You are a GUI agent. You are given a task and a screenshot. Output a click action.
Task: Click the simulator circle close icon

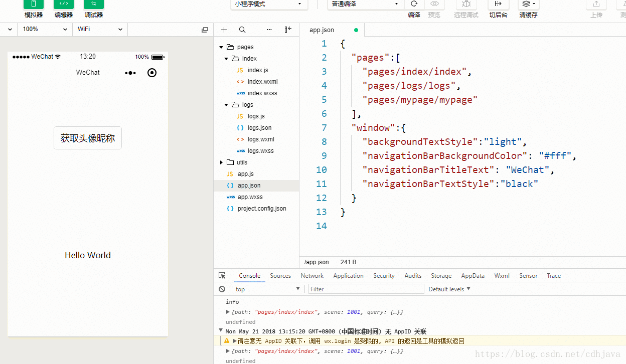[x=152, y=73]
